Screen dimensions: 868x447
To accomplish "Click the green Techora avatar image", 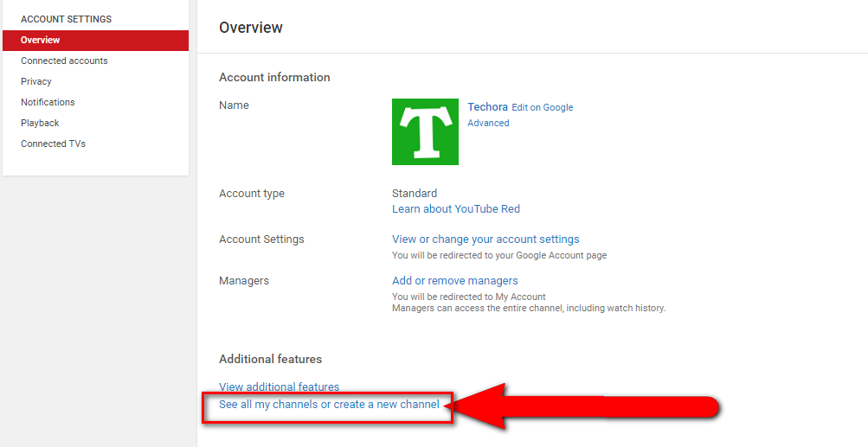I will point(425,131).
